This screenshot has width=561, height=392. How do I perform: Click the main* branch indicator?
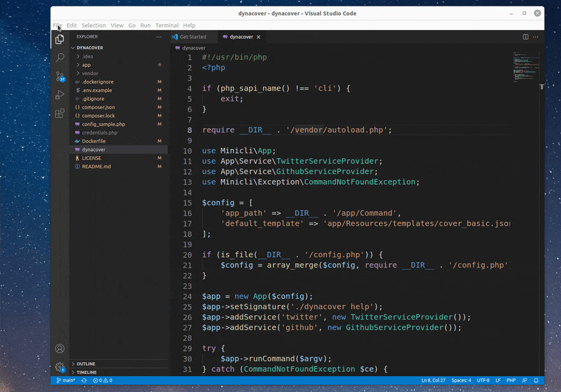(66, 380)
